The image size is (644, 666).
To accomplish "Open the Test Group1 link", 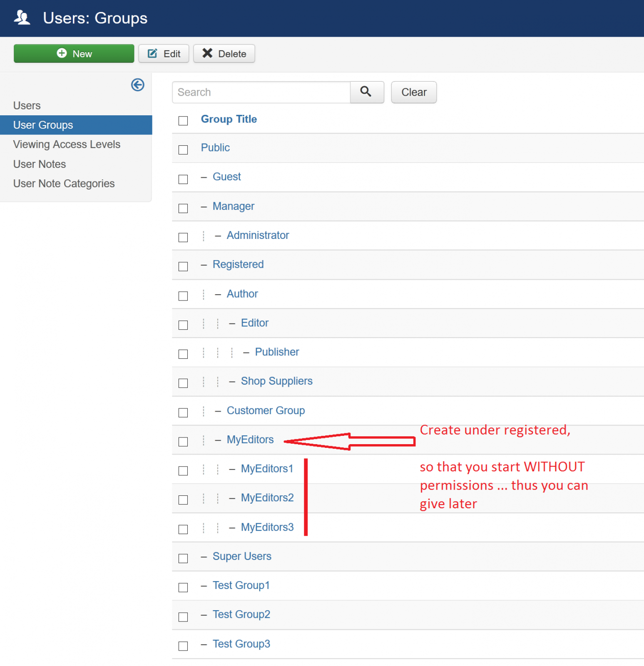I will pos(241,586).
